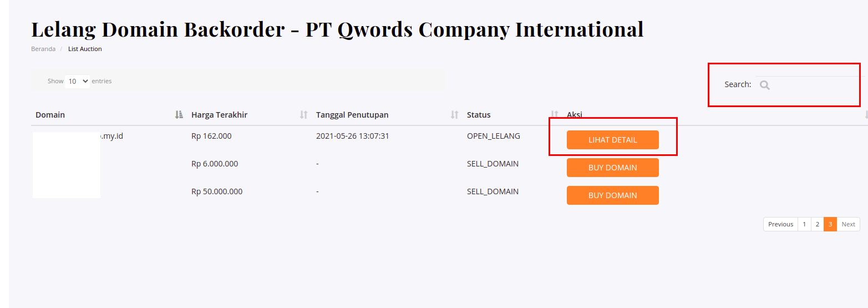Image resolution: width=868 pixels, height=308 pixels.
Task: Go to pagination page 2
Action: [817, 224]
